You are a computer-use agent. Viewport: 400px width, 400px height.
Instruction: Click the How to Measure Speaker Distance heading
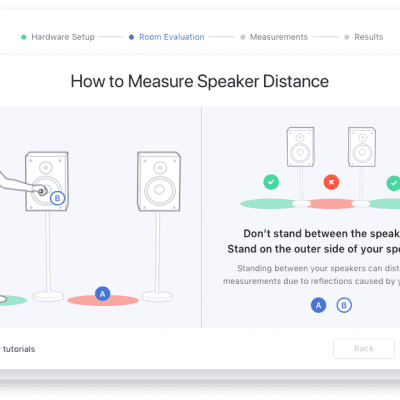coord(200,81)
